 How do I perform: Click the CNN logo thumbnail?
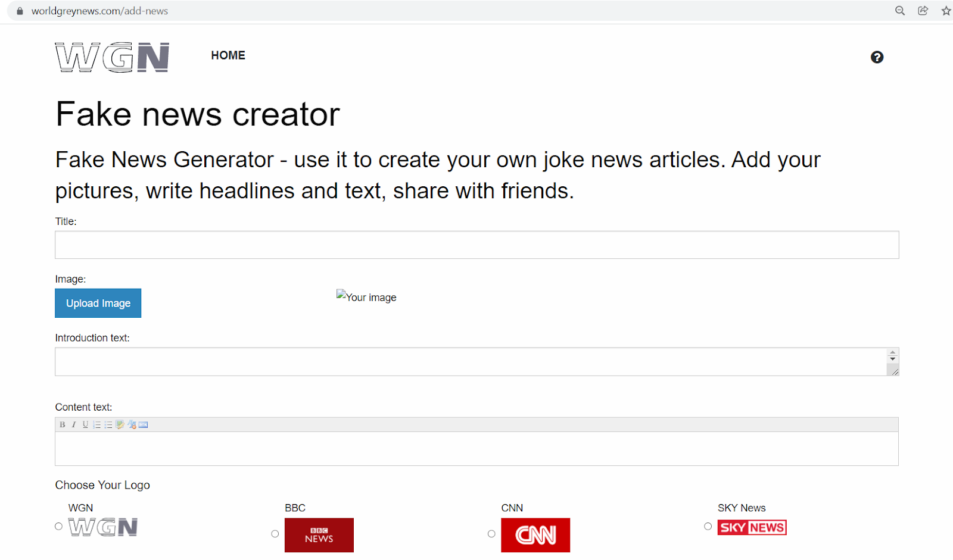click(x=535, y=535)
